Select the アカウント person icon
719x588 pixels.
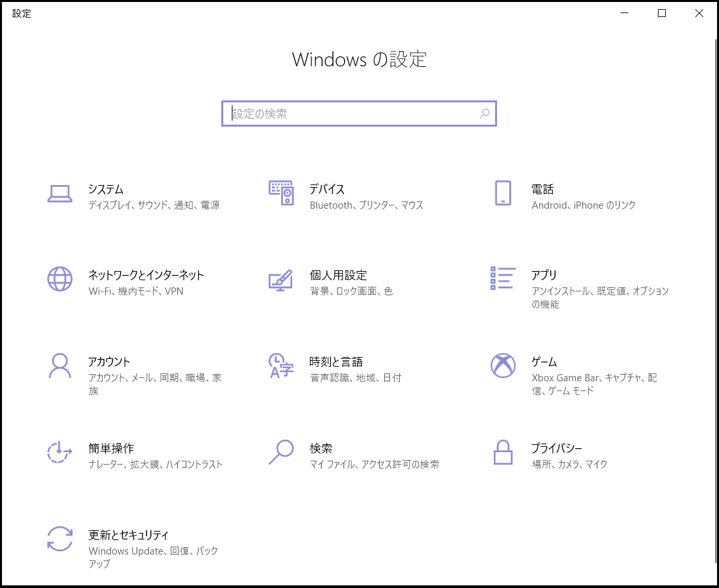point(60,366)
